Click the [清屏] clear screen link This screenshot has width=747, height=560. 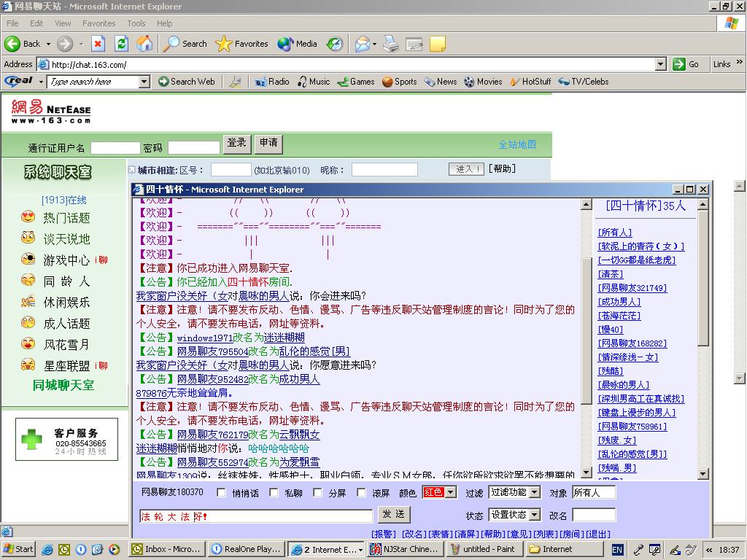[467, 534]
